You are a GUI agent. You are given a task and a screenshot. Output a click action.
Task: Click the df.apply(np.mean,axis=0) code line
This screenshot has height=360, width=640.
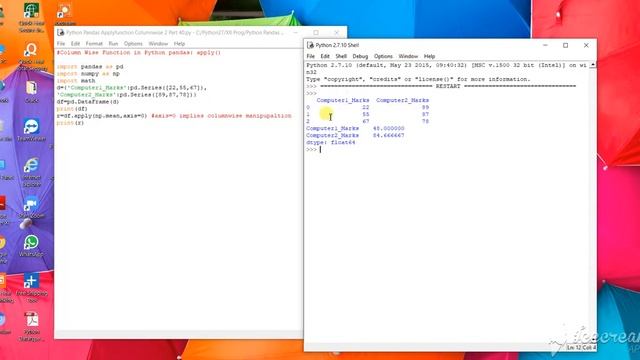click(x=174, y=116)
